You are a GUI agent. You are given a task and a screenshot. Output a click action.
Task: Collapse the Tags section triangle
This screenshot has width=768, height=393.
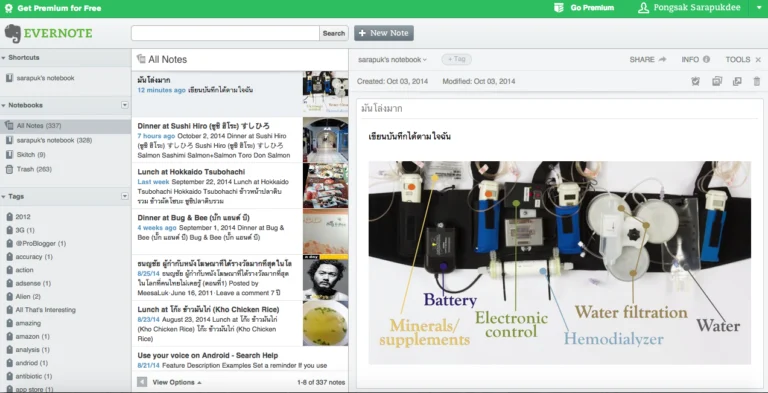(3, 196)
